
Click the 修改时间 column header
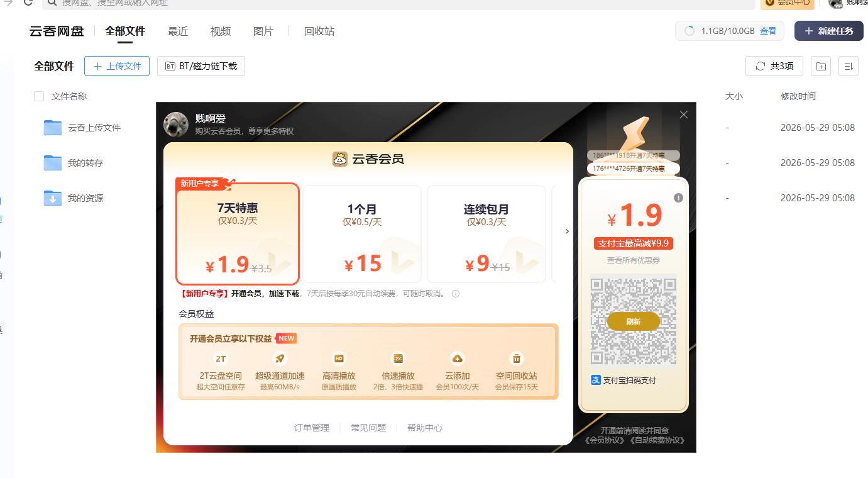[798, 96]
